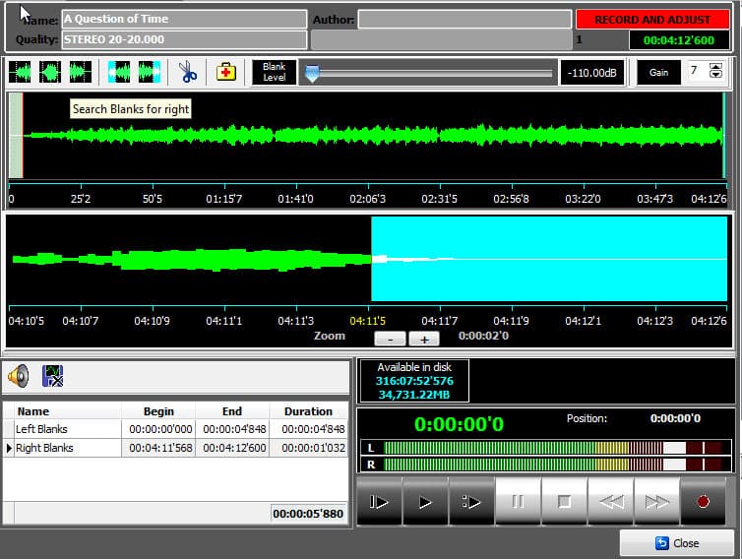Image resolution: width=742 pixels, height=560 pixels.
Task: Fast forward the audio
Action: [656, 502]
